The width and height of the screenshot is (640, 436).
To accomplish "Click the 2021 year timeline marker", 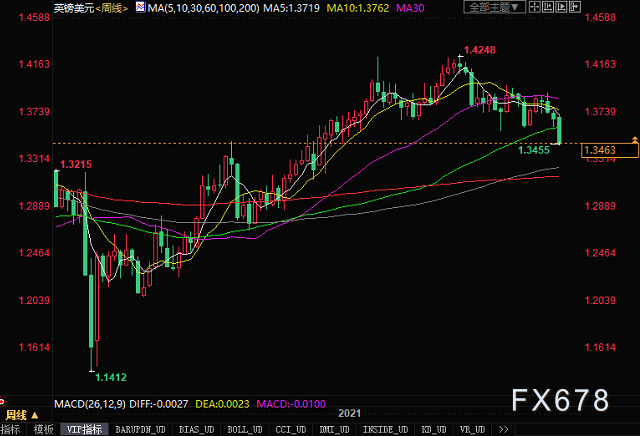I will pyautogui.click(x=349, y=414).
